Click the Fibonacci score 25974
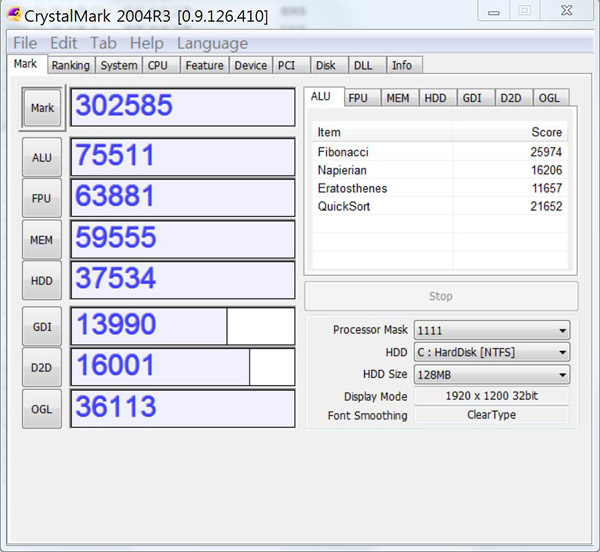 (546, 152)
